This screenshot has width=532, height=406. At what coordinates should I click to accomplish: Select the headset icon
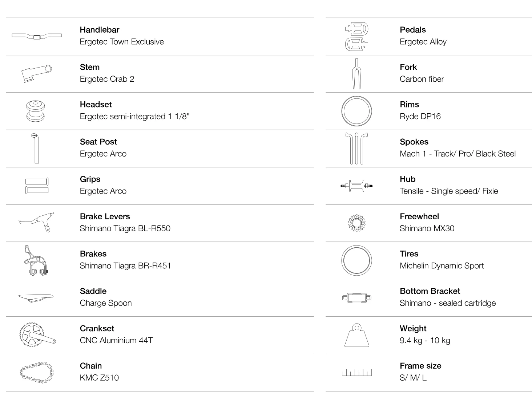click(x=36, y=111)
